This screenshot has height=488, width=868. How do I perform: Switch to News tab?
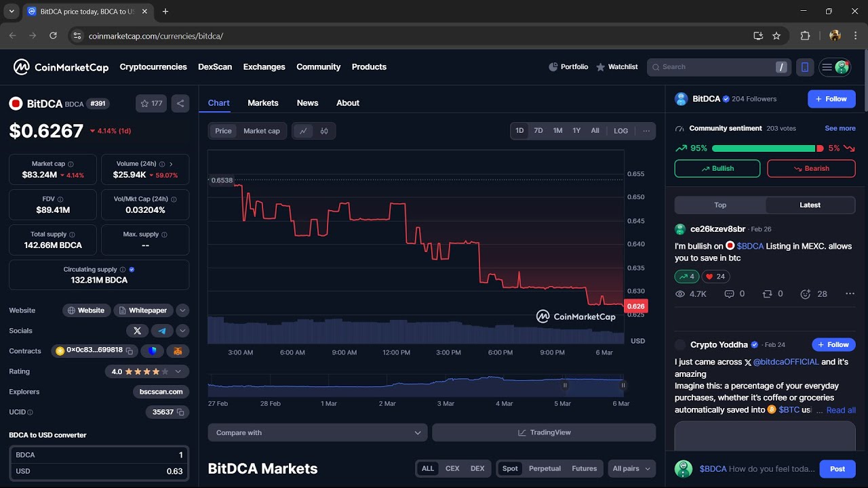[307, 103]
